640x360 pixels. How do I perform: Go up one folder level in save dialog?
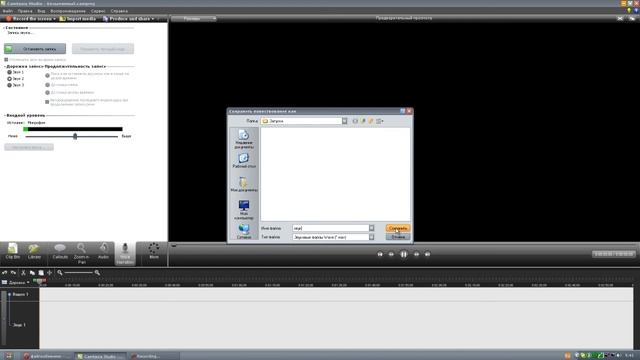tap(363, 121)
